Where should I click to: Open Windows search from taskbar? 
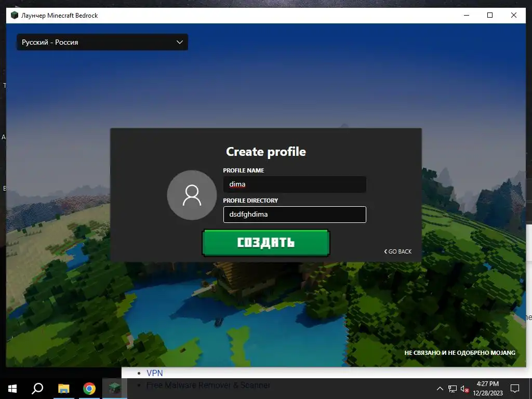click(x=37, y=389)
